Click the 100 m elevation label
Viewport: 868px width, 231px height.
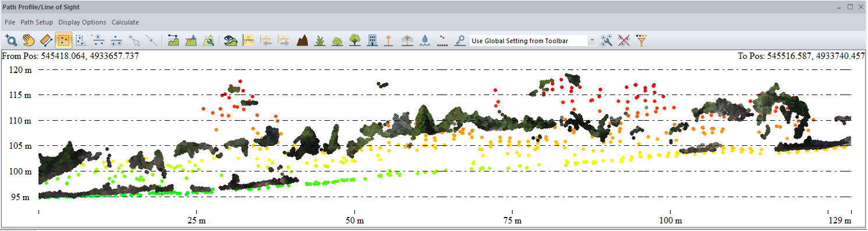[20, 171]
